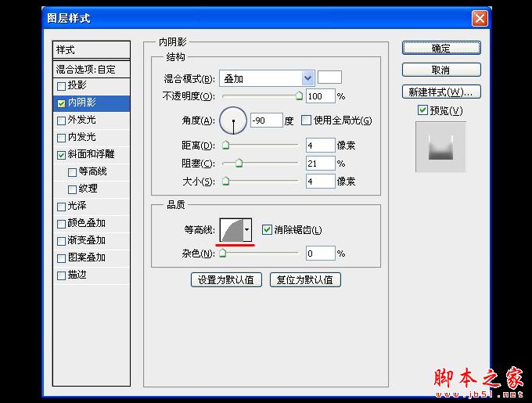532x403 pixels.
Task: Open the 混合模式 blend mode dropdown
Action: coord(307,79)
